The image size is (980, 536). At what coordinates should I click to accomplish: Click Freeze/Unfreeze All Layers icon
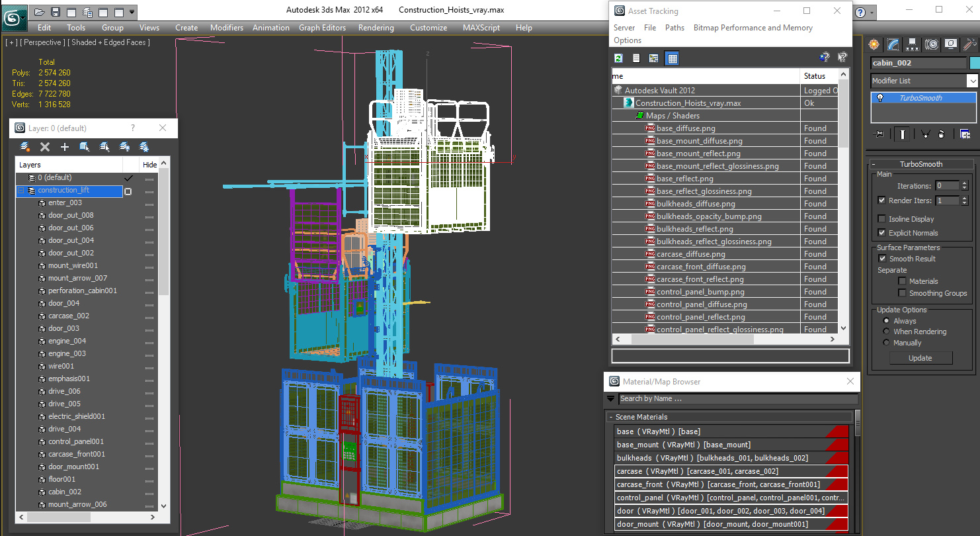144,147
